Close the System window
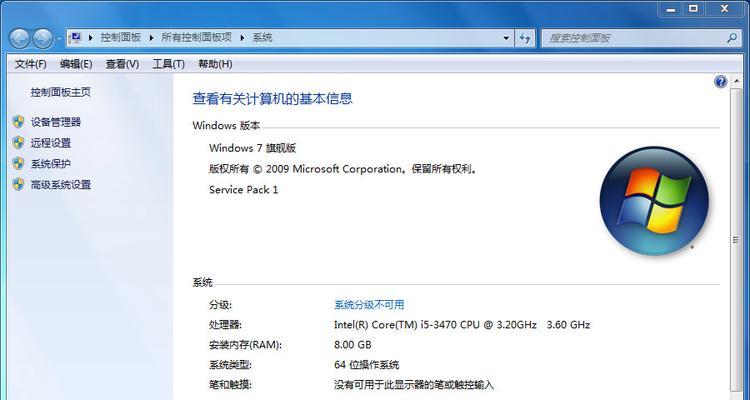 point(724,9)
